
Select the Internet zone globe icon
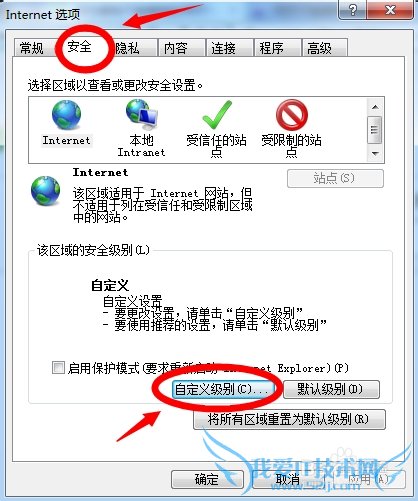coord(66,115)
